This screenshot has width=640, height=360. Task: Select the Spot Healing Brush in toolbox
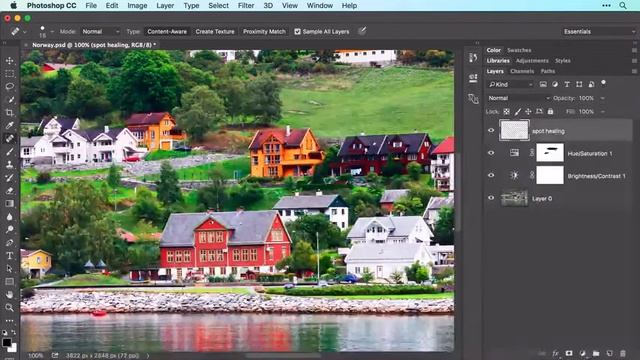coord(9,138)
